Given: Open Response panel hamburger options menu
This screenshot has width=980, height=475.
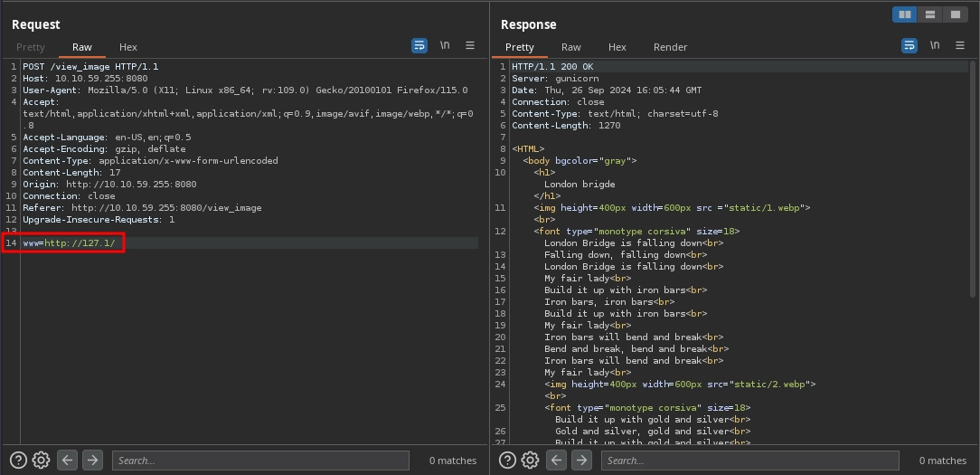Looking at the screenshot, I should (959, 45).
